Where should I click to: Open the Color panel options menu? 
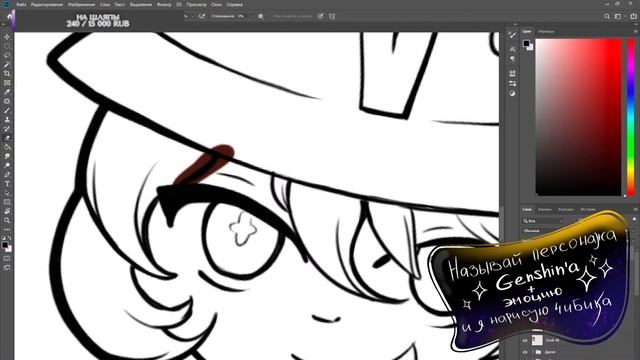[x=635, y=31]
